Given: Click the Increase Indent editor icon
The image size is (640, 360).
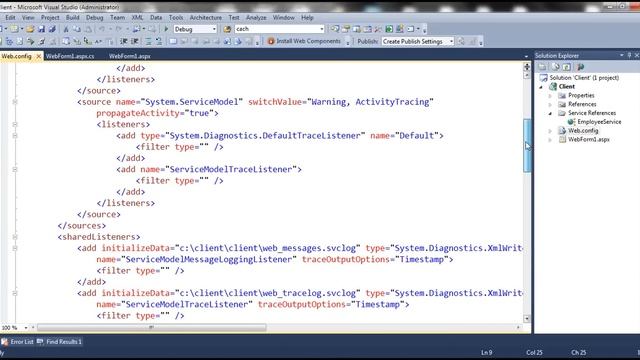Looking at the screenshot, I should [134, 41].
